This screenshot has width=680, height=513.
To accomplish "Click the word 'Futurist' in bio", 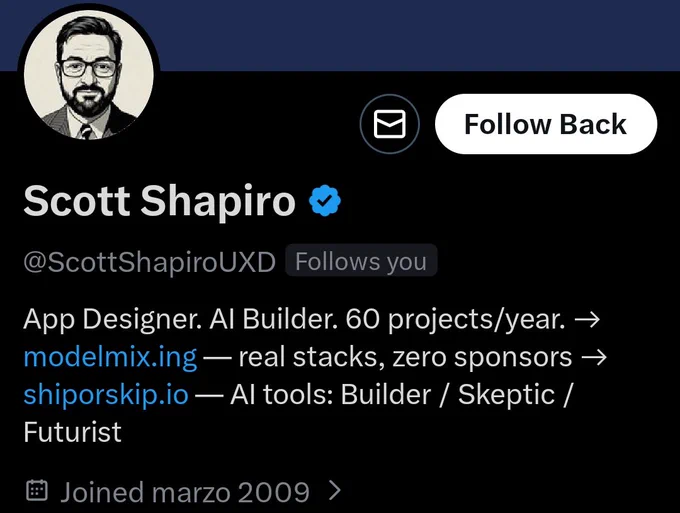I will 72,432.
